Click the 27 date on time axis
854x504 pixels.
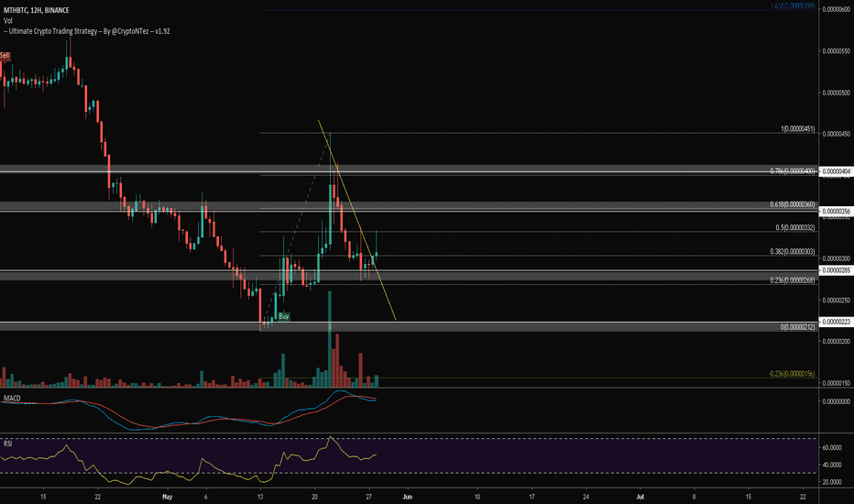pyautogui.click(x=369, y=497)
